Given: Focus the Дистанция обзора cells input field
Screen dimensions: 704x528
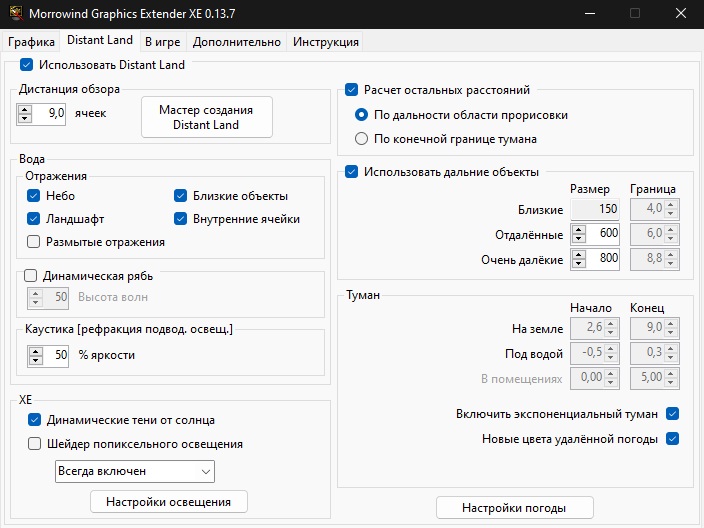Looking at the screenshot, I should [51, 113].
